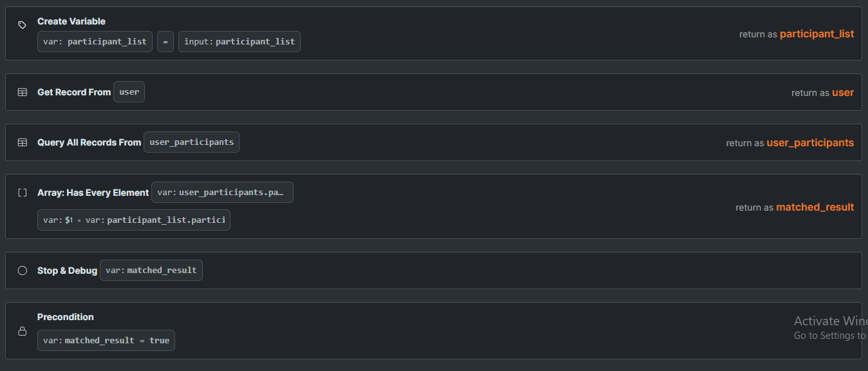Select the var: participant_list chip
Viewport: 868px width, 371px height.
click(95, 42)
